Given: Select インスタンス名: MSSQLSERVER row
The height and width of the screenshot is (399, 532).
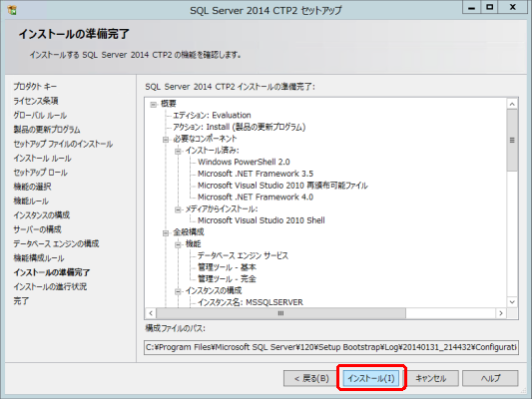Looking at the screenshot, I should [251, 302].
